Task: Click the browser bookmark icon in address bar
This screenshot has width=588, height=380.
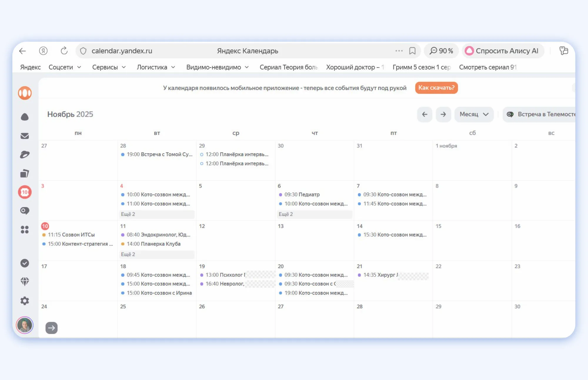Action: point(412,51)
